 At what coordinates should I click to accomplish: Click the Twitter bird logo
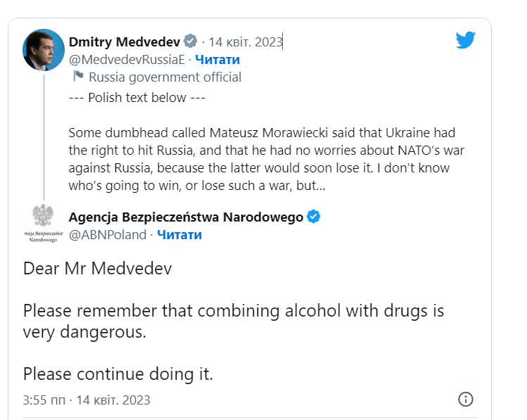(x=465, y=40)
